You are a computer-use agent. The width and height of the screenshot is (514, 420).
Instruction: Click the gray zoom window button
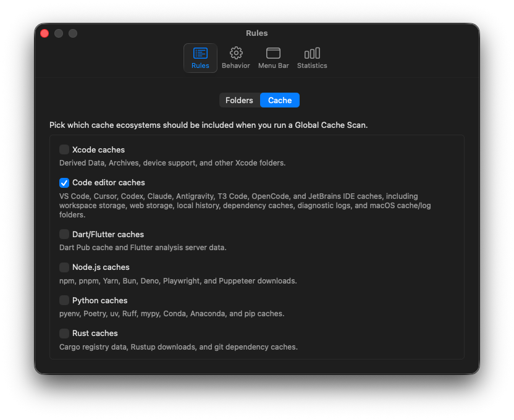click(73, 33)
